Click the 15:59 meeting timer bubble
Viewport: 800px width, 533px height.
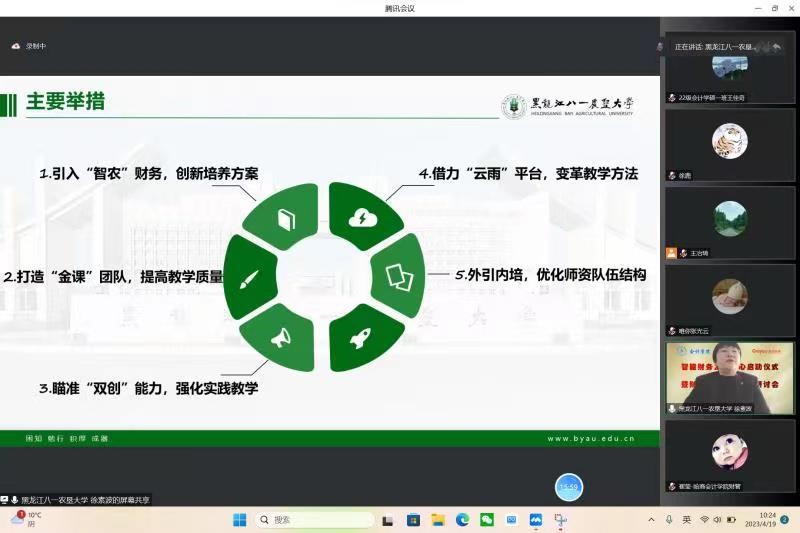(569, 487)
